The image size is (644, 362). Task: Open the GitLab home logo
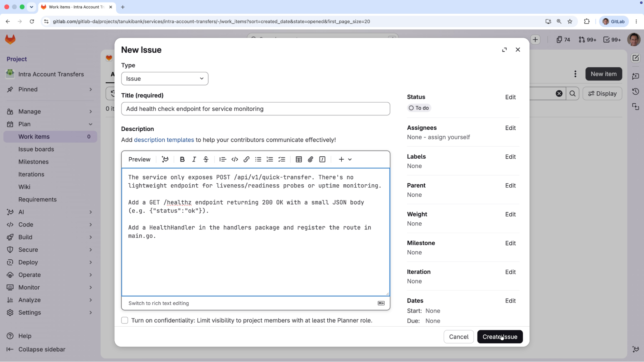(x=10, y=40)
